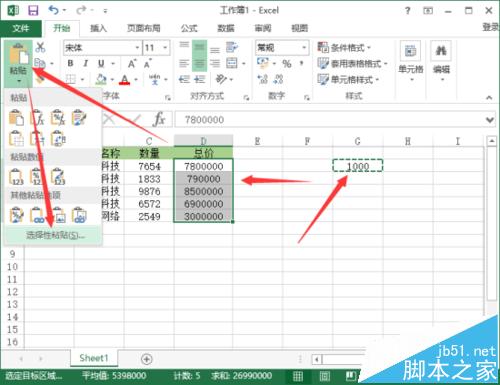Viewport: 500px width, 385px height.
Task: Click the Decrease Decimal icon
Action: tap(278, 79)
